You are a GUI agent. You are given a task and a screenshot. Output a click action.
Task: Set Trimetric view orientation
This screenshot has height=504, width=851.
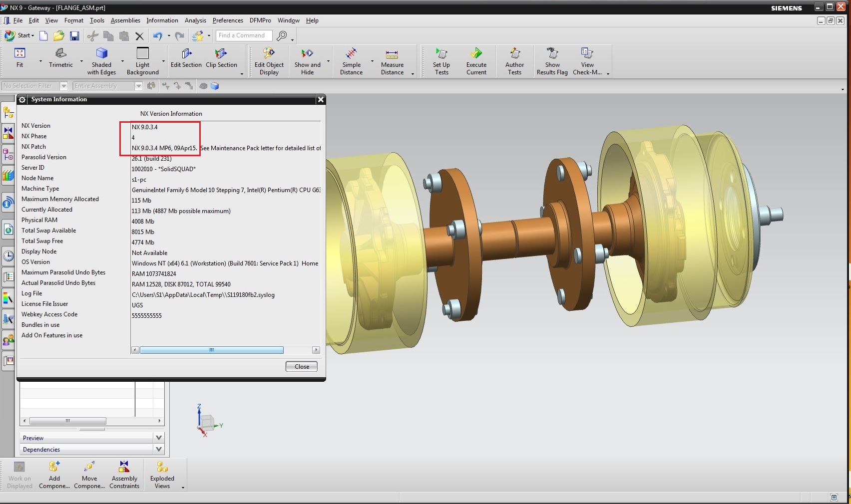tap(61, 59)
